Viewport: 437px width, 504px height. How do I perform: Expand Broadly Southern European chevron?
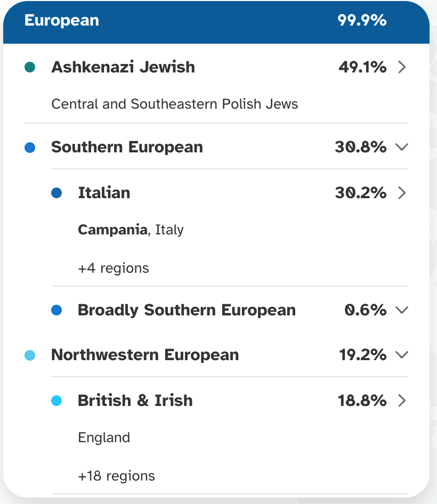coord(402,310)
